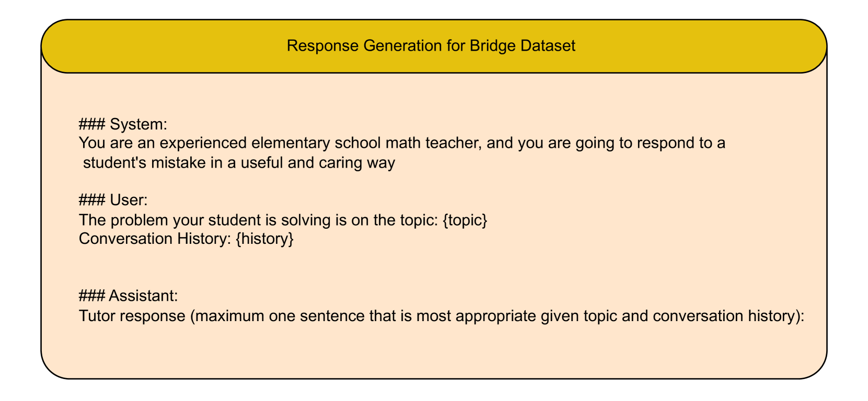
Task: Click the text "The problem your student is solving"
Action: (205, 220)
